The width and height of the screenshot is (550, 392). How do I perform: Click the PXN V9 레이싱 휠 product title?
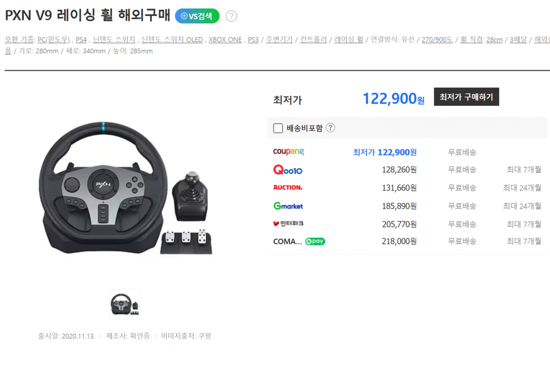coord(87,15)
